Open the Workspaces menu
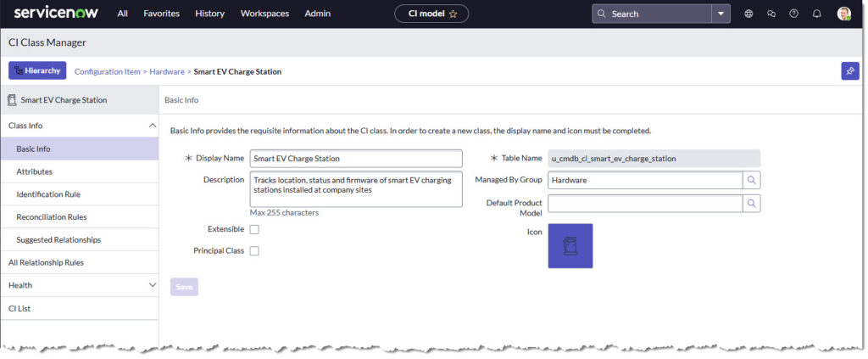Image resolution: width=868 pixels, height=359 pixels. 264,14
